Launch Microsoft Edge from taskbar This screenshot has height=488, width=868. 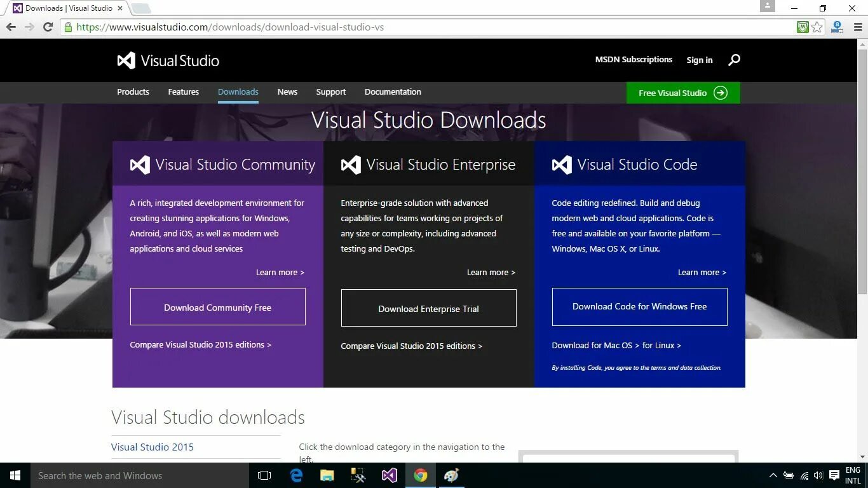point(296,475)
